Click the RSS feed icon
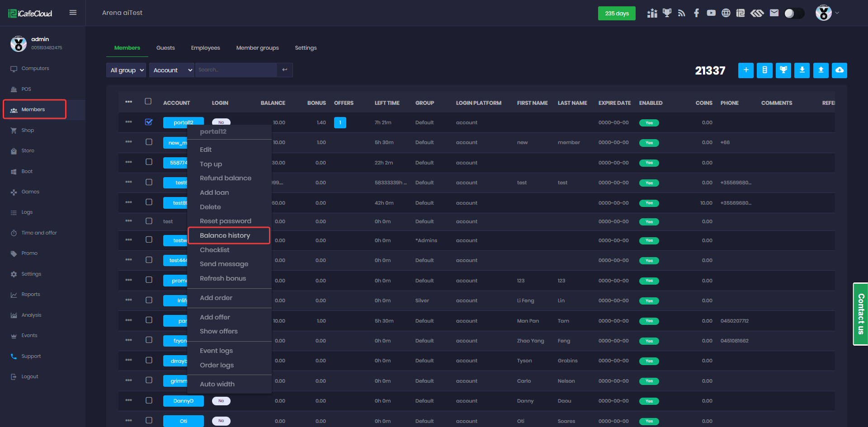 (681, 13)
